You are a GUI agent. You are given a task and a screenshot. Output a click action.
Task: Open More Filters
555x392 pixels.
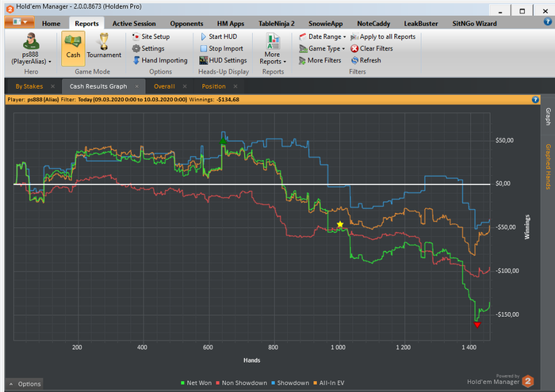[320, 60]
